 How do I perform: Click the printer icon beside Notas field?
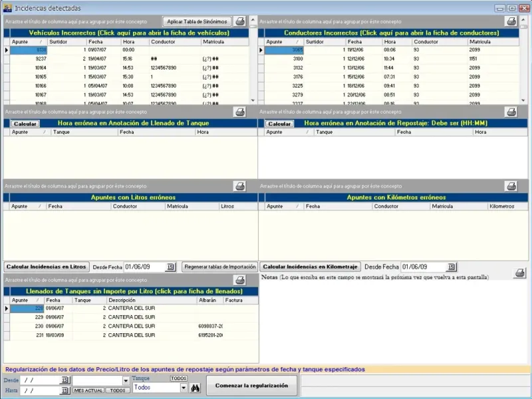[x=519, y=273]
